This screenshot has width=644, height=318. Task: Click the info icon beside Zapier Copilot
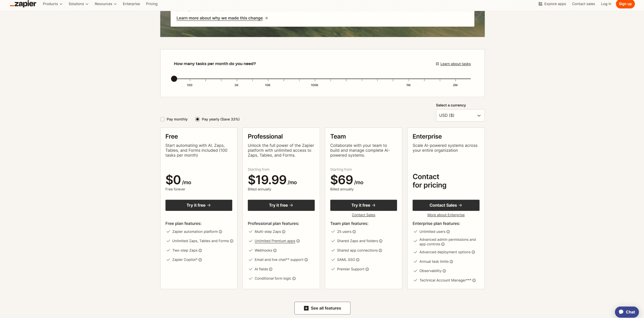[200, 260]
